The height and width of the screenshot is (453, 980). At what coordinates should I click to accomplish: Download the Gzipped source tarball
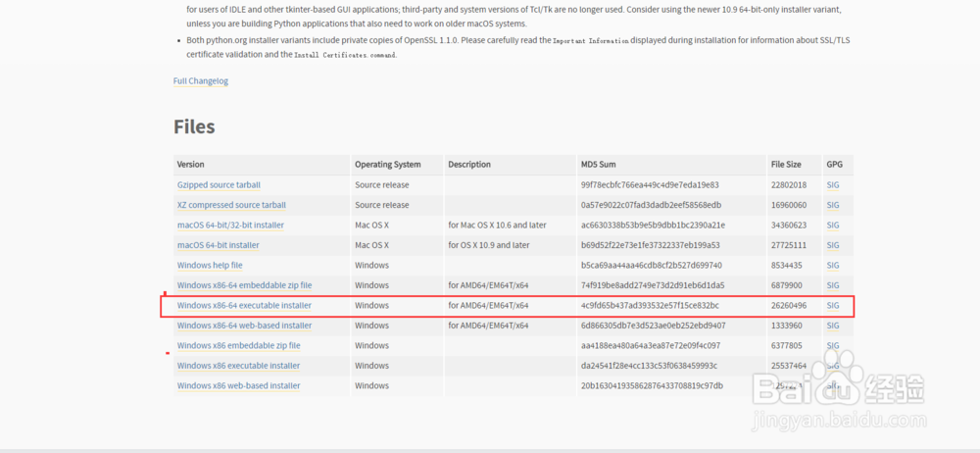[219, 184]
